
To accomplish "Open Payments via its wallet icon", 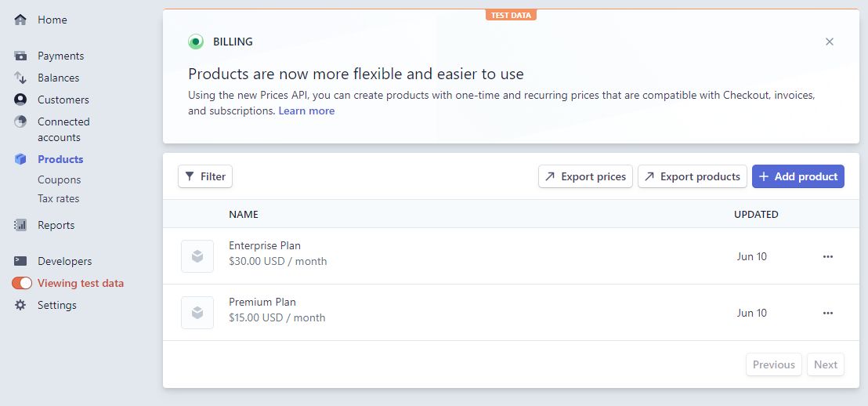I will [20, 56].
